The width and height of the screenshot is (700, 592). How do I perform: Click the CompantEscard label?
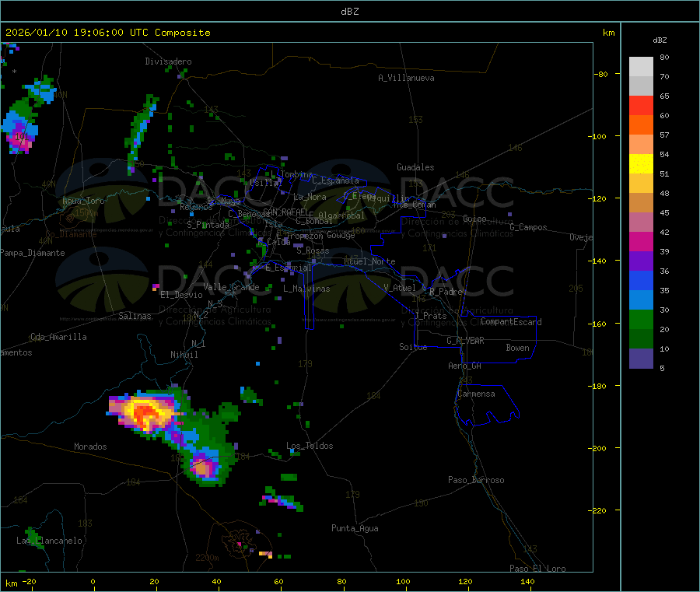(x=512, y=322)
